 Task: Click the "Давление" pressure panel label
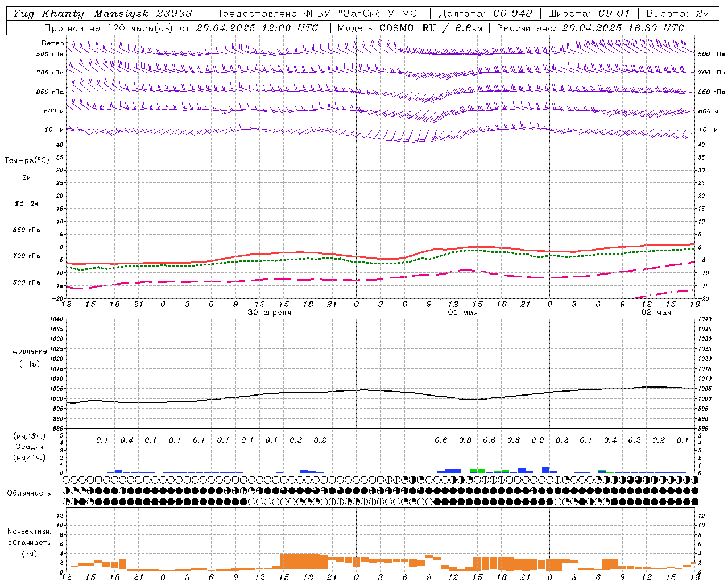tap(30, 351)
